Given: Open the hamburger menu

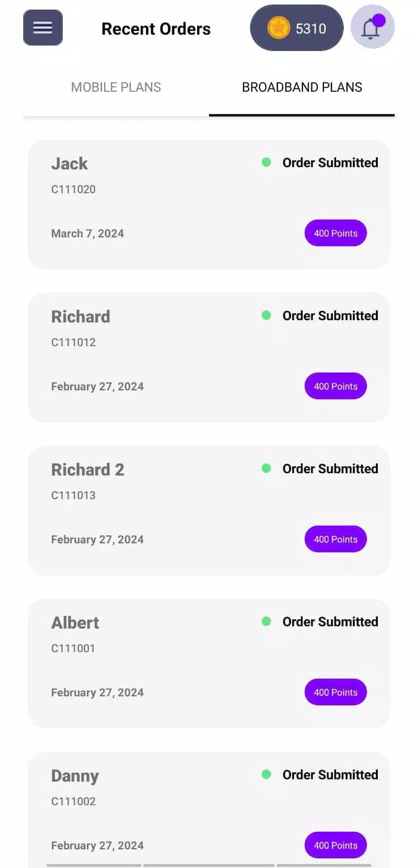Looking at the screenshot, I should click(x=42, y=28).
